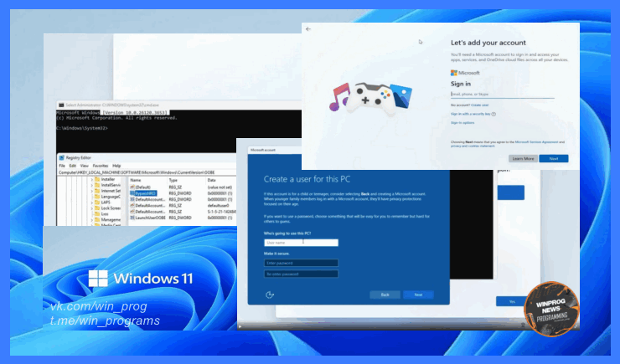Click the back arrow in the account setup window

(308, 28)
